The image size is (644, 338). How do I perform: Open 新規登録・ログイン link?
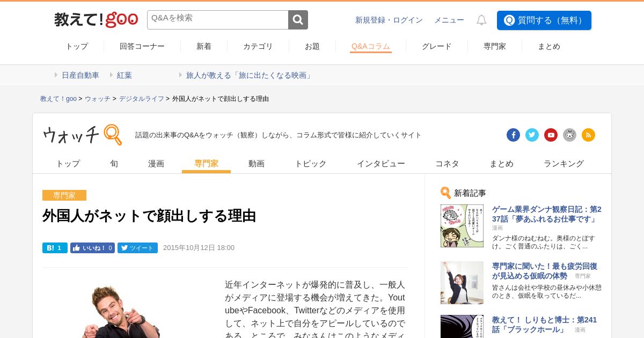pos(389,20)
